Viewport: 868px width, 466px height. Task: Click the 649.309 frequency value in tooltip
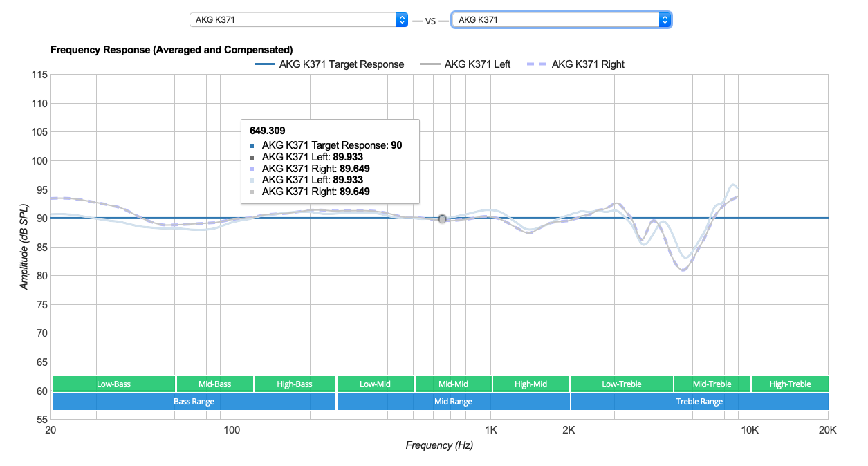point(267,130)
